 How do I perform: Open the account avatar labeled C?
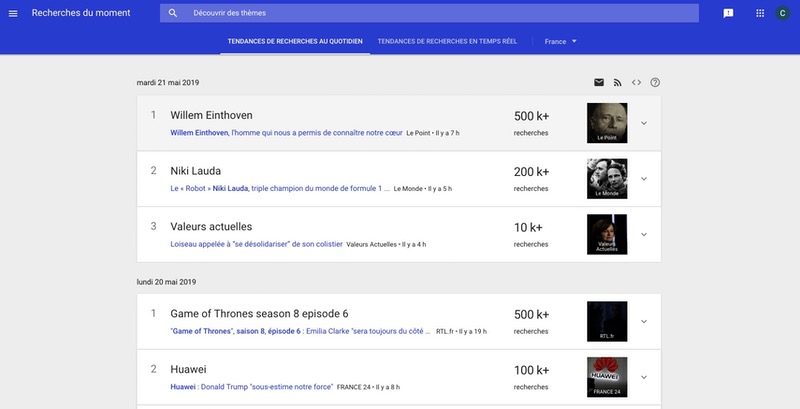pyautogui.click(x=783, y=13)
